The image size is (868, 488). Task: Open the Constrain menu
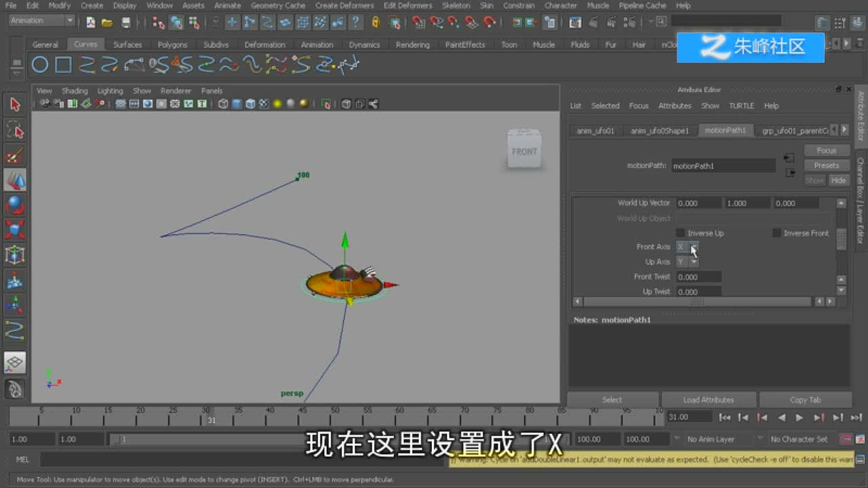click(518, 5)
